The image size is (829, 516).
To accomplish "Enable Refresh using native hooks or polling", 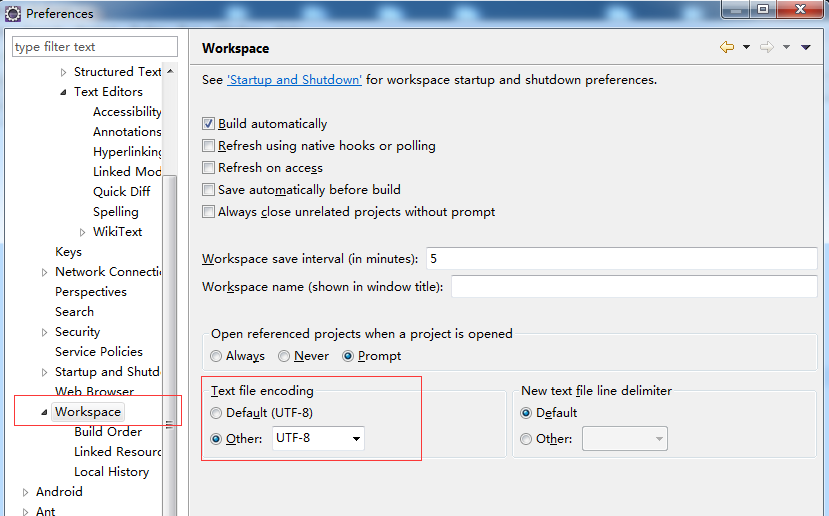I will point(209,146).
